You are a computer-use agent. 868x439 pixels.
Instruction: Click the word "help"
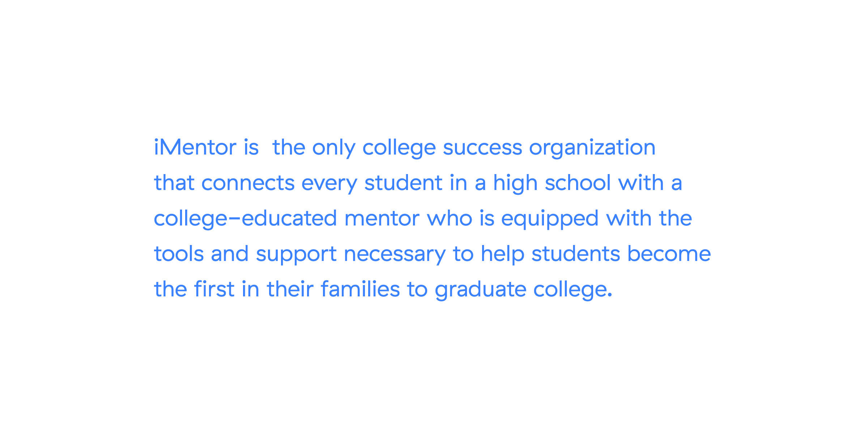503,254
